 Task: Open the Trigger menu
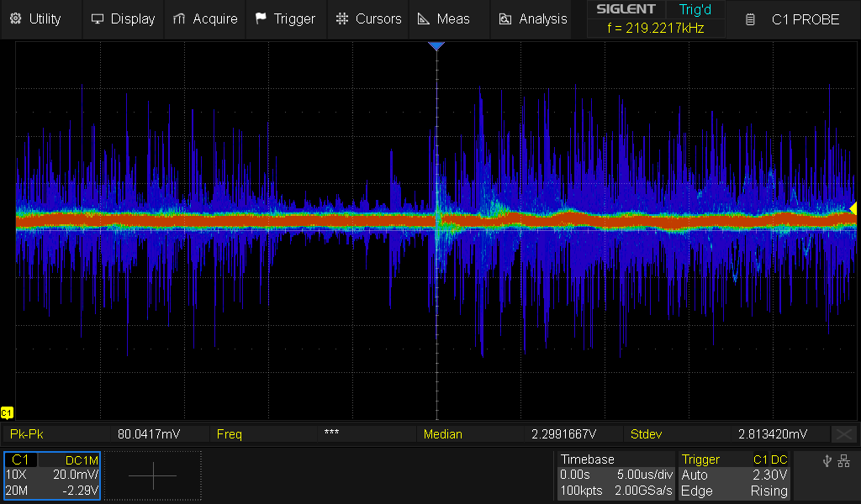285,18
